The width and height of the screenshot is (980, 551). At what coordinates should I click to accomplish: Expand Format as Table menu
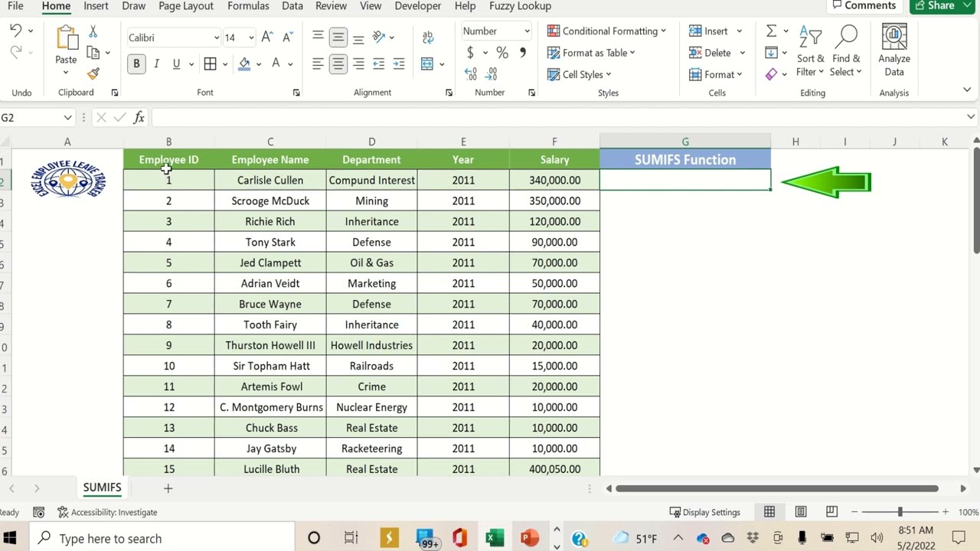click(591, 53)
